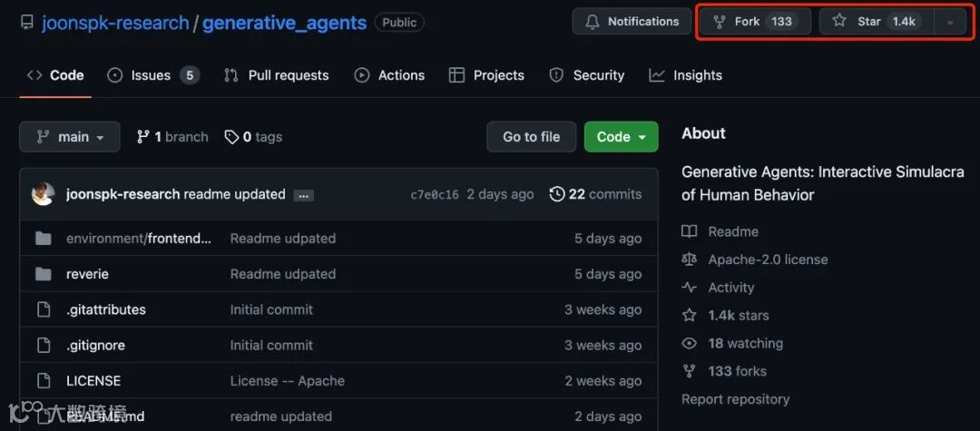Viewport: 980px width, 431px height.
Task: Open generative_agents repository link
Action: point(284,23)
